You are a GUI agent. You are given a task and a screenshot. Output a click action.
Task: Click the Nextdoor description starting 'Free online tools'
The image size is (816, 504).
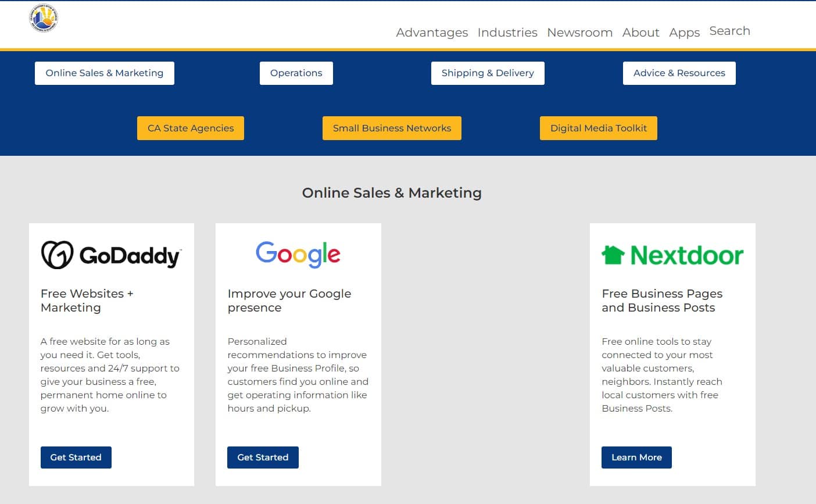coord(662,375)
